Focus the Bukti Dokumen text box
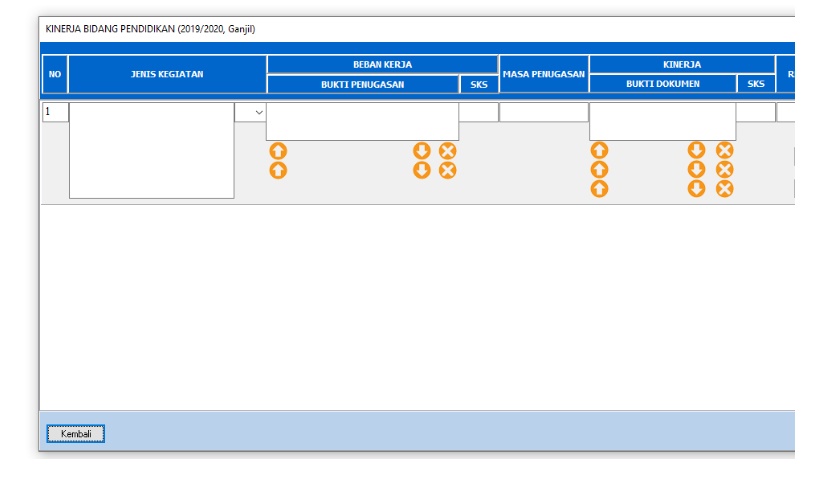825x482 pixels. click(662, 122)
